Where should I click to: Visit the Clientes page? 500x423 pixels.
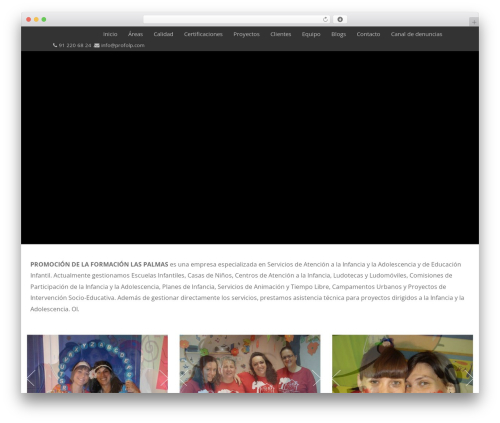pos(281,34)
